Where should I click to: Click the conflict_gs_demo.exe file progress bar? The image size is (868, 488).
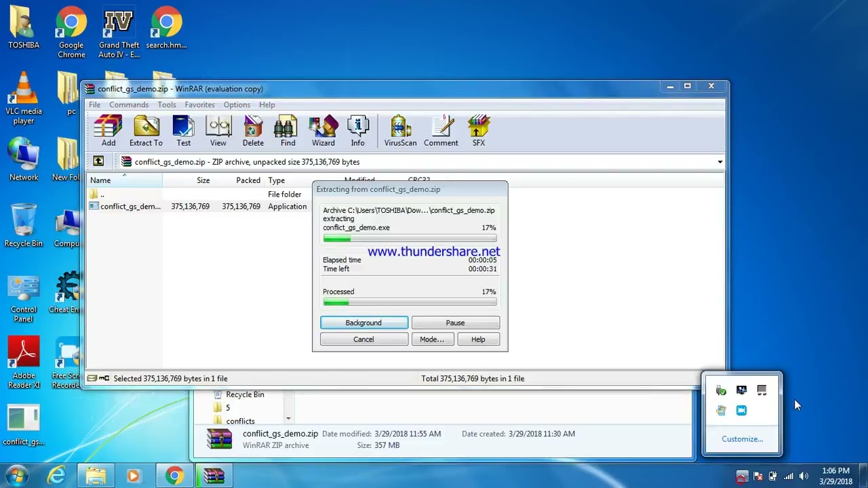point(410,239)
